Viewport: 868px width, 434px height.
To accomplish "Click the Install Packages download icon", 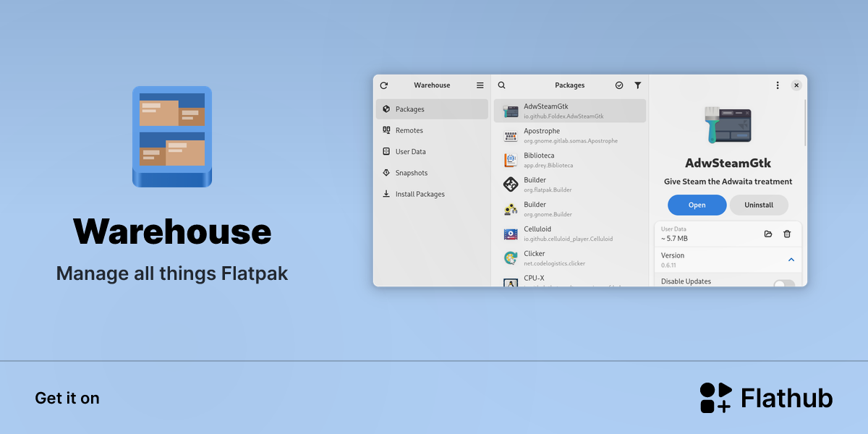I will (386, 194).
